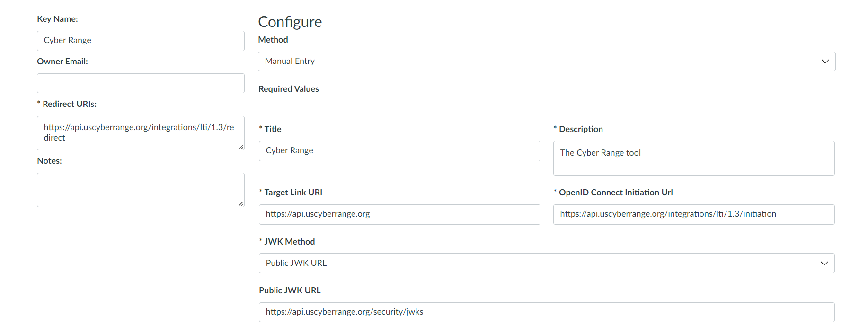
Task: Grab the Redirect URIs textarea resize handle
Action: point(241,147)
